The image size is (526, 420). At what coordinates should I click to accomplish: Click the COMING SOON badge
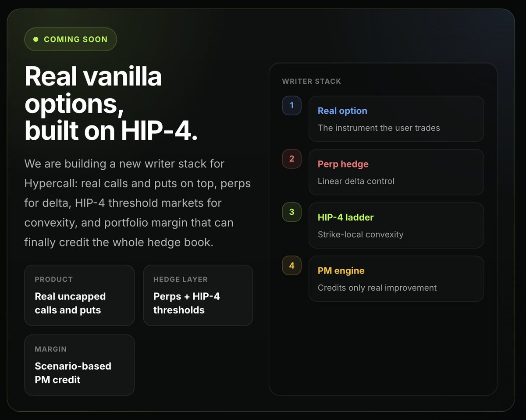(x=71, y=39)
